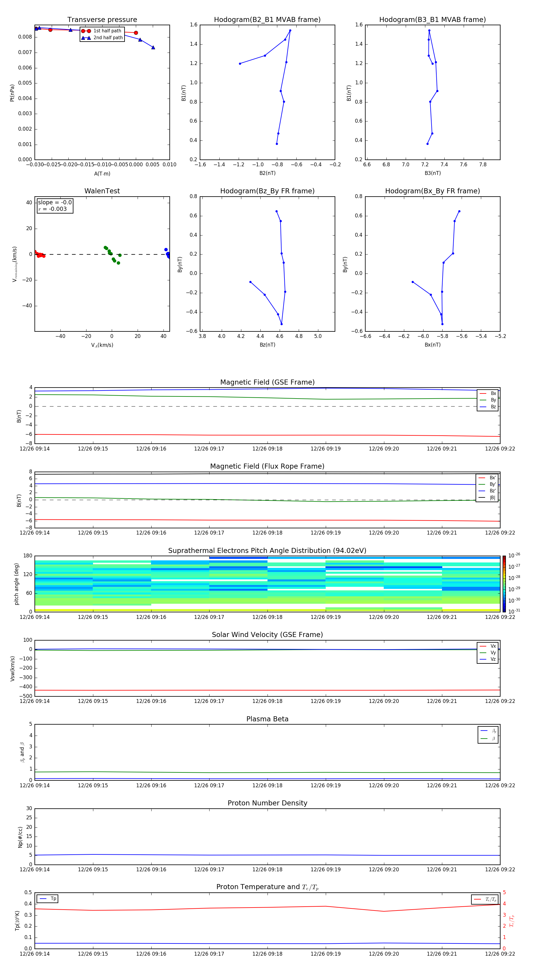Click the green point cluster in WalenTest plot
535x980 pixels.
(x=111, y=254)
